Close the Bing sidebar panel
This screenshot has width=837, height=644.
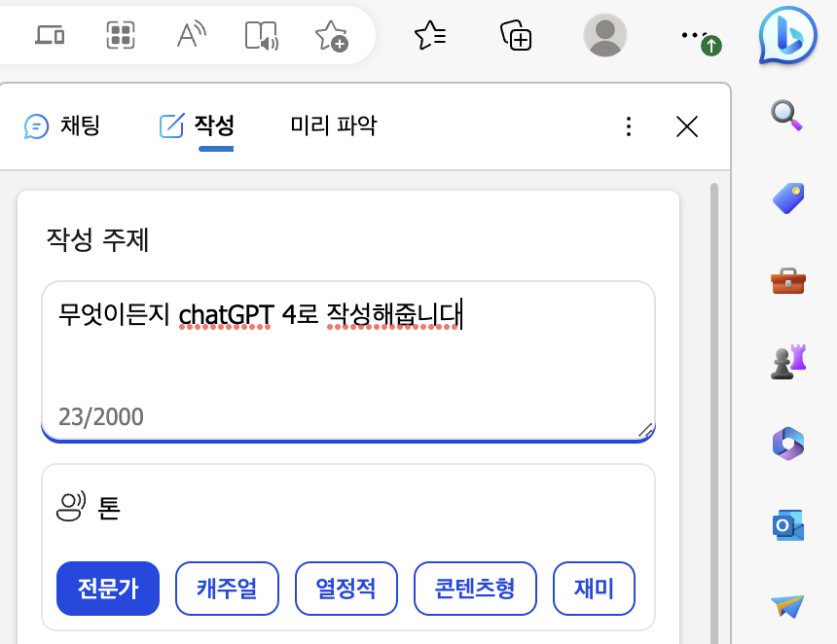pyautogui.click(x=687, y=126)
